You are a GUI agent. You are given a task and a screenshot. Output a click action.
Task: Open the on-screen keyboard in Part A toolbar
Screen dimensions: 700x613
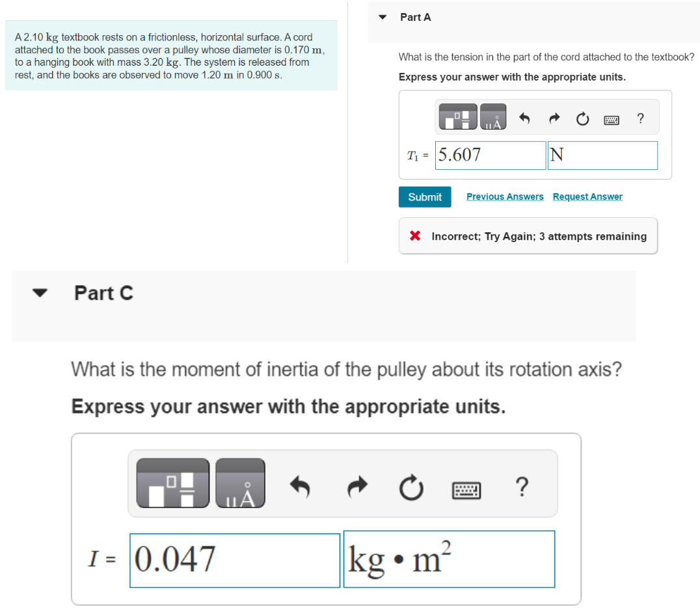[x=611, y=119]
